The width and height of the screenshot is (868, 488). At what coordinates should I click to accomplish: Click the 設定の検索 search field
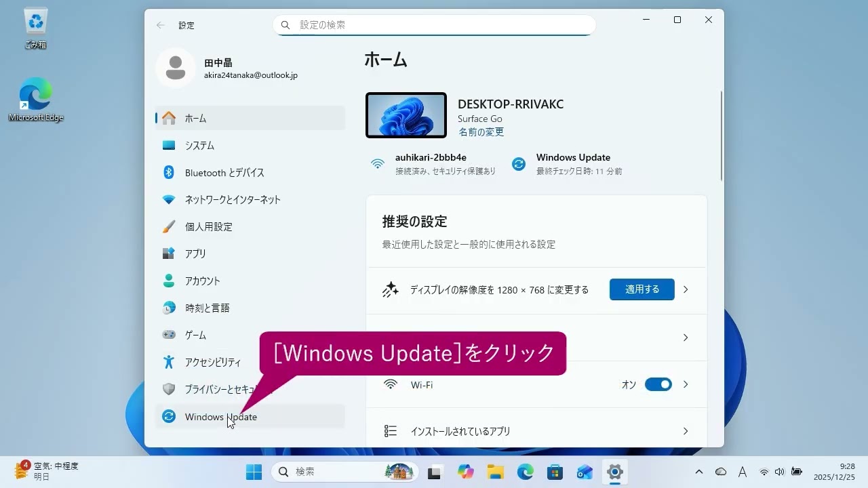[x=434, y=25]
